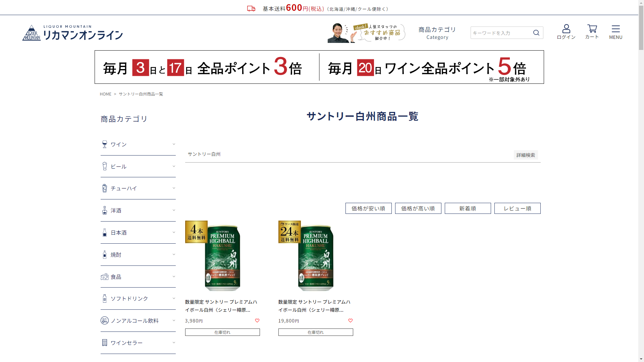
Task: Click the search magnifier icon
Action: pos(536,33)
